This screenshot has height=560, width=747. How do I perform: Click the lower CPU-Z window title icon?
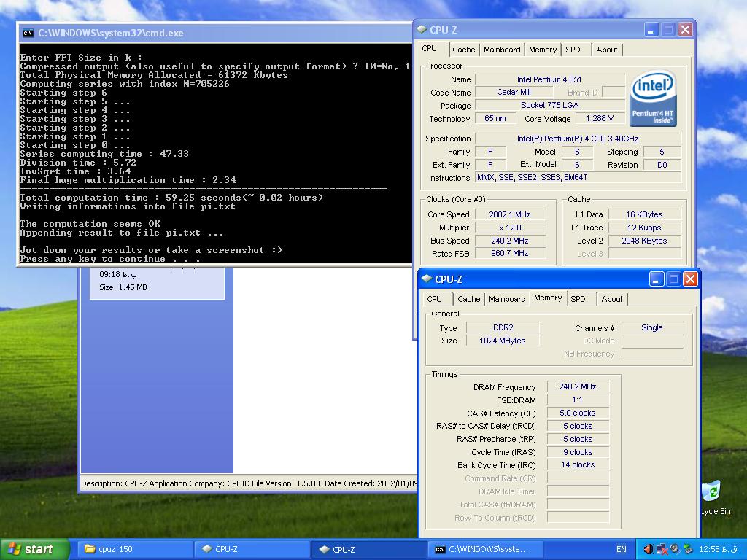tap(427, 279)
